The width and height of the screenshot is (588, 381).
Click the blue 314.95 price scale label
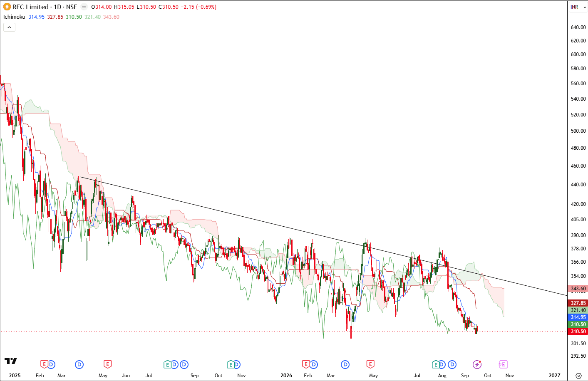pyautogui.click(x=578, y=317)
